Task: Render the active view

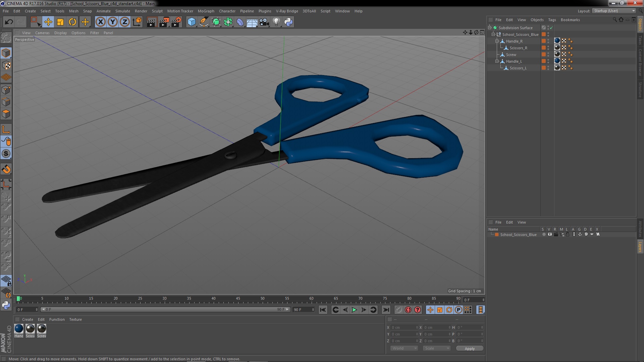Action: coord(152,22)
